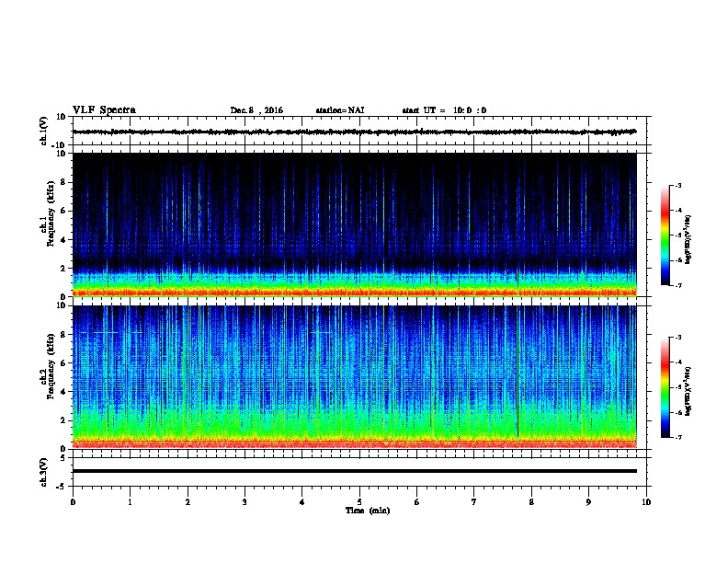Click the ch.2 colorbar log(PSD) unit label
The image size is (728, 563).
point(688,391)
